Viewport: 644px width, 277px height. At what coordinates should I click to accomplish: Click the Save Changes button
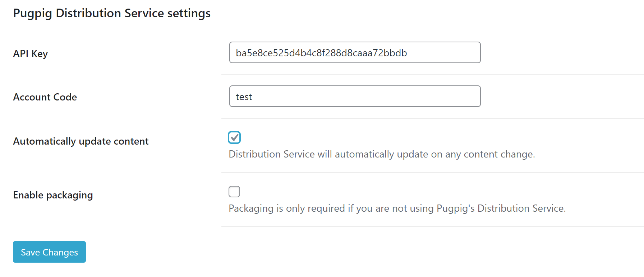[x=49, y=252]
